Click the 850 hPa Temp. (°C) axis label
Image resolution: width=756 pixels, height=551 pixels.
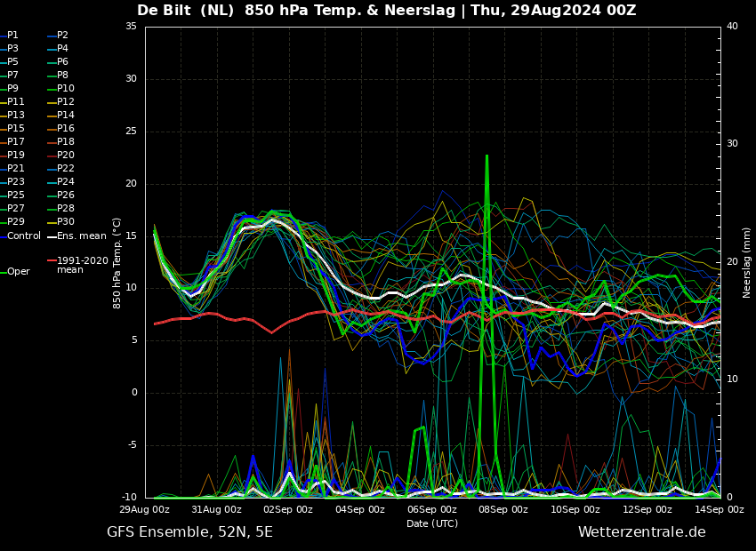(117, 263)
